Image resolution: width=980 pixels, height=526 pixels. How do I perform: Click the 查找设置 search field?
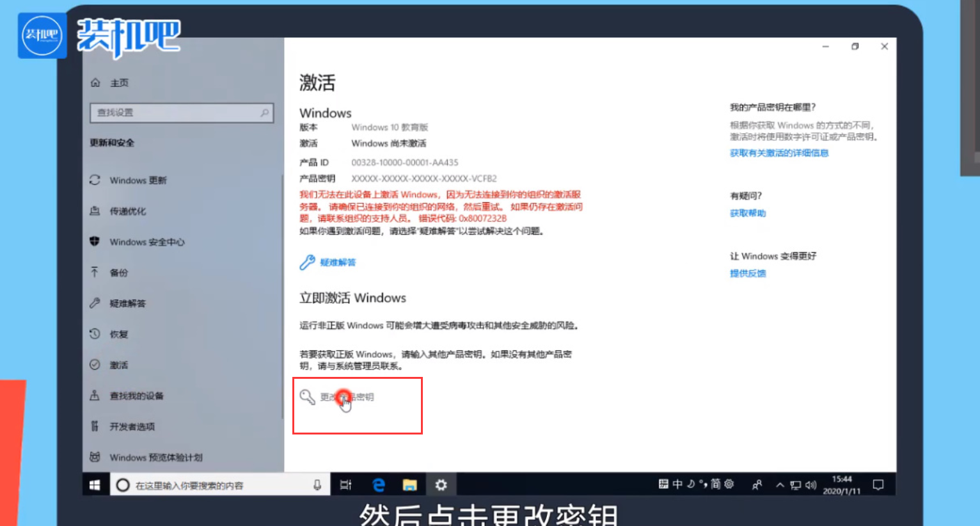click(182, 113)
